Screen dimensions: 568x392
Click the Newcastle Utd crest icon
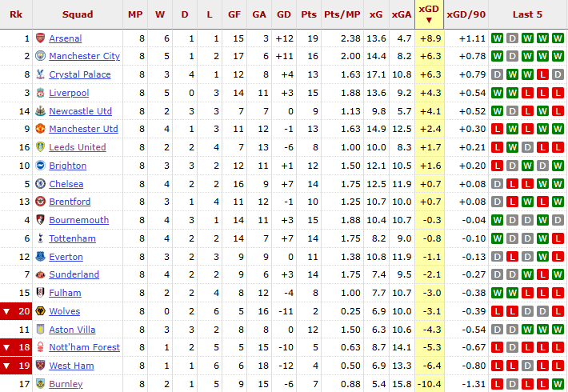pos(40,111)
